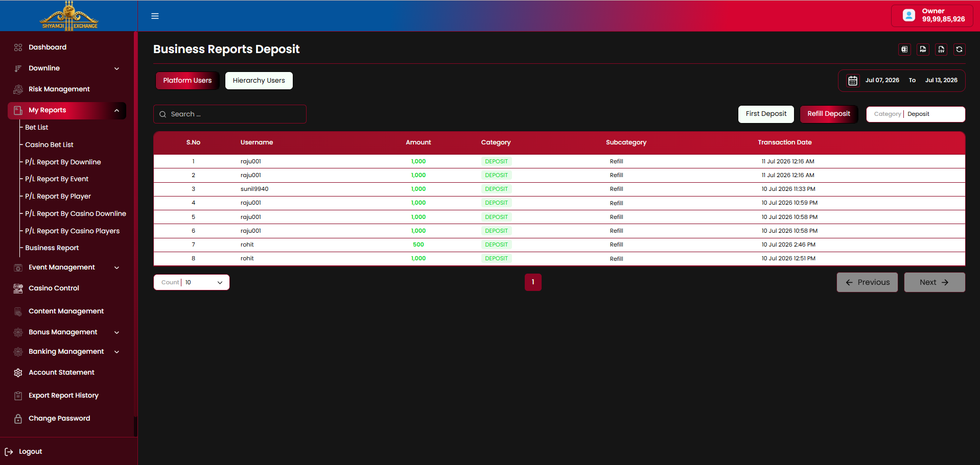Viewport: 980px width, 465px height.
Task: Open the Bet List report
Action: 37,128
